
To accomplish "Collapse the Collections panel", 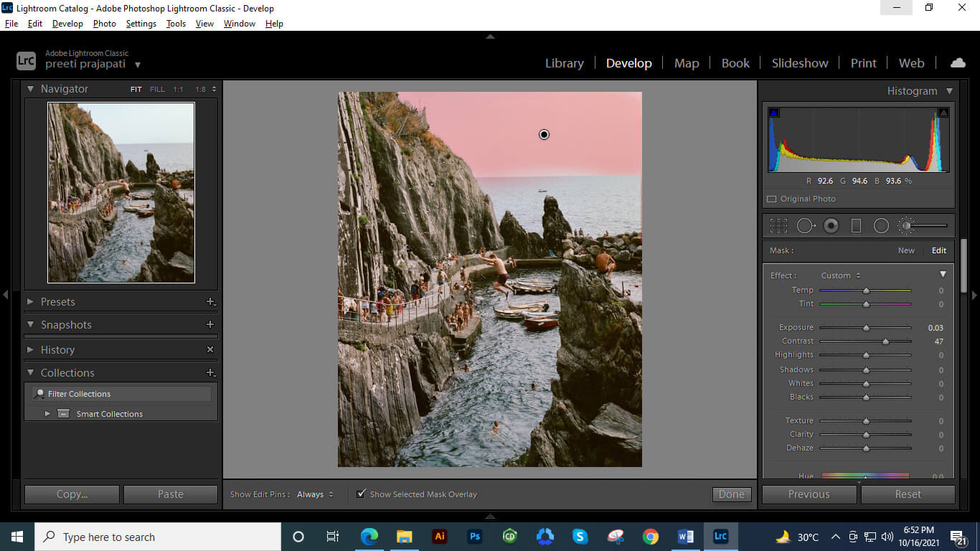I will click(30, 372).
